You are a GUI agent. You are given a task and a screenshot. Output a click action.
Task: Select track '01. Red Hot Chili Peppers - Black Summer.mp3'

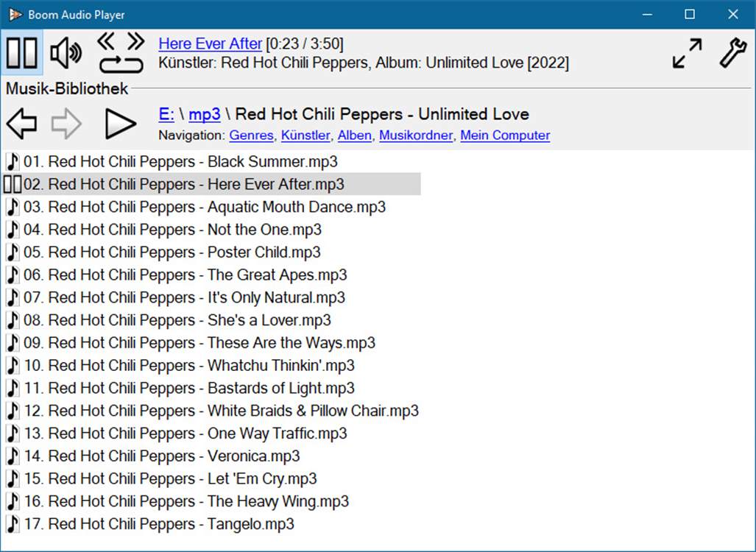click(x=180, y=161)
